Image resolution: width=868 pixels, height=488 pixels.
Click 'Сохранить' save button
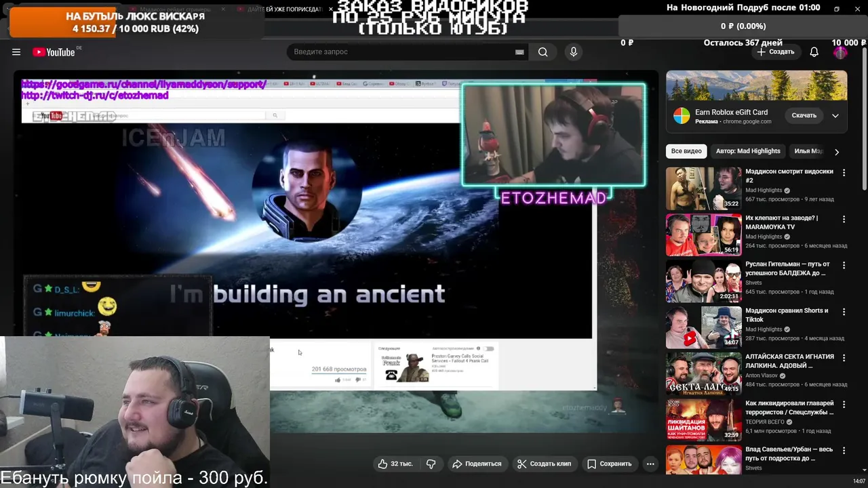pyautogui.click(x=610, y=464)
